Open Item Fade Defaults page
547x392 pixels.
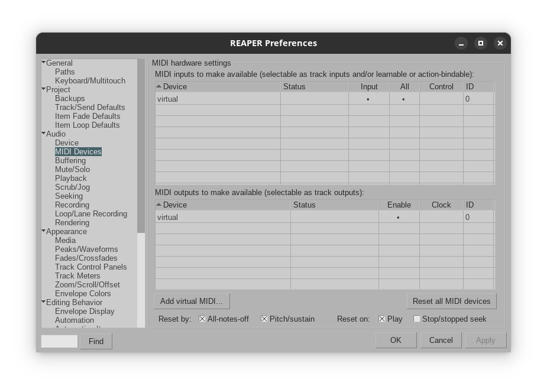(x=88, y=116)
